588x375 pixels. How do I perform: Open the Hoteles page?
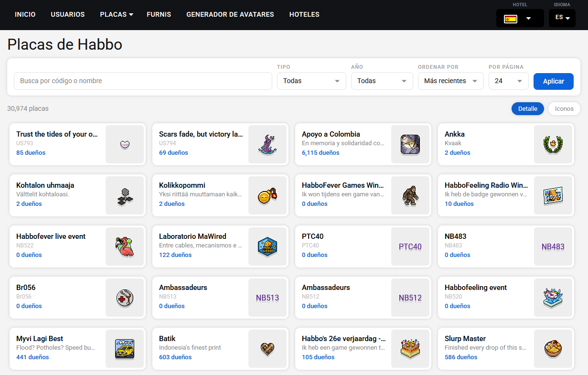pyautogui.click(x=304, y=14)
